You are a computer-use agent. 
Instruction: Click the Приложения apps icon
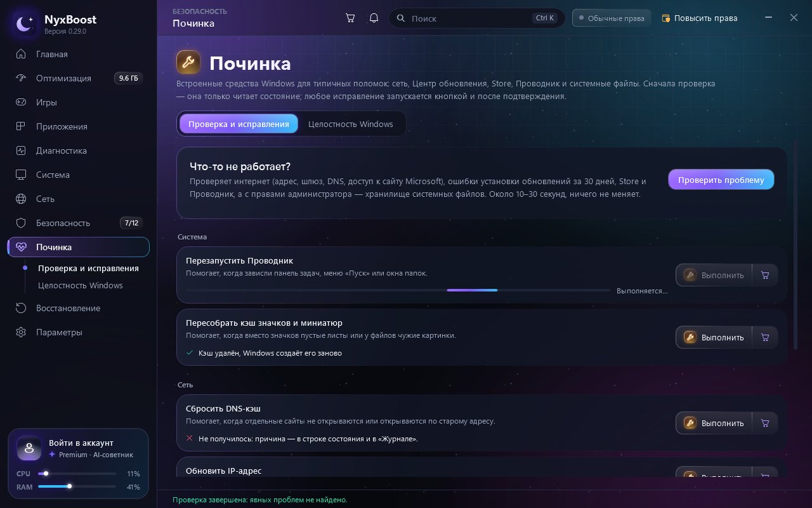coord(22,126)
